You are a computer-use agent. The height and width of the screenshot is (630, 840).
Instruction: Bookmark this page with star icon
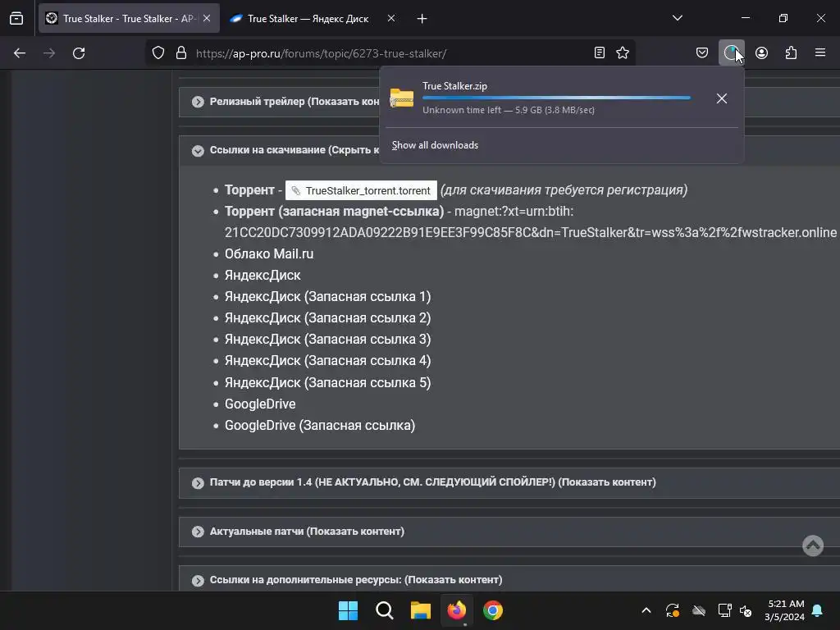[x=623, y=52]
